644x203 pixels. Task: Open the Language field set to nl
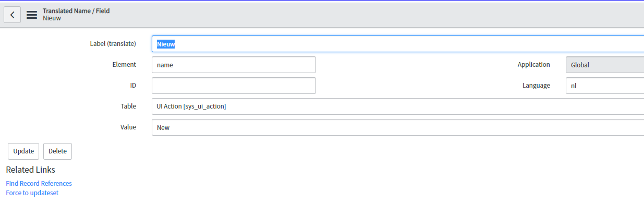605,86
